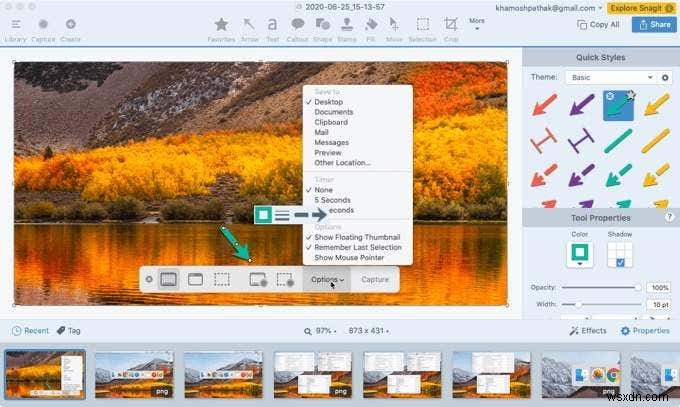680x407 pixels.
Task: Open the floating toolbar teal color option
Action: coord(263,214)
